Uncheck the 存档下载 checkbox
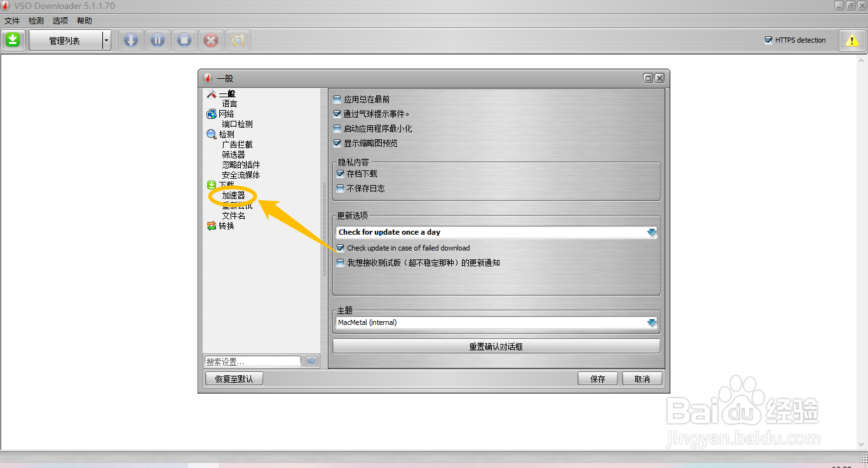The width and height of the screenshot is (868, 468). pos(341,174)
